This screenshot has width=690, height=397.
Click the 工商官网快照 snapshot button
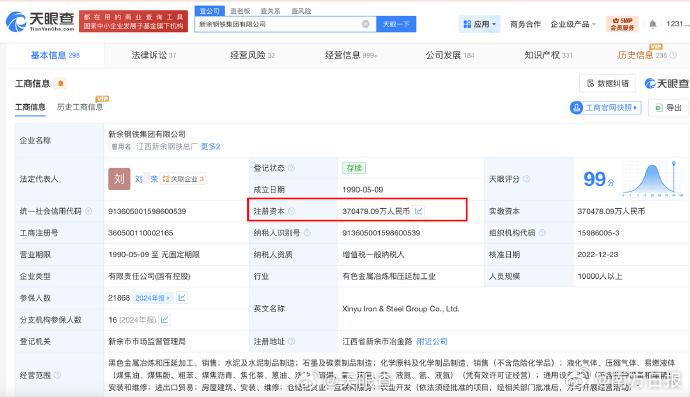(606, 107)
